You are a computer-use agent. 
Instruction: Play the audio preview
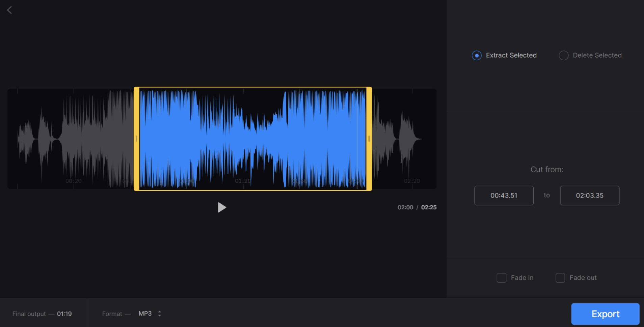coord(222,207)
